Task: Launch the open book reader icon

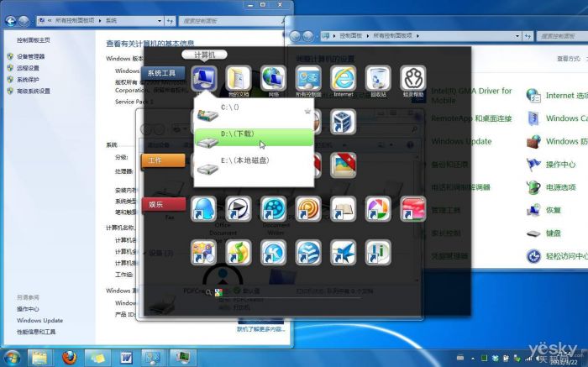Action: pyautogui.click(x=343, y=208)
